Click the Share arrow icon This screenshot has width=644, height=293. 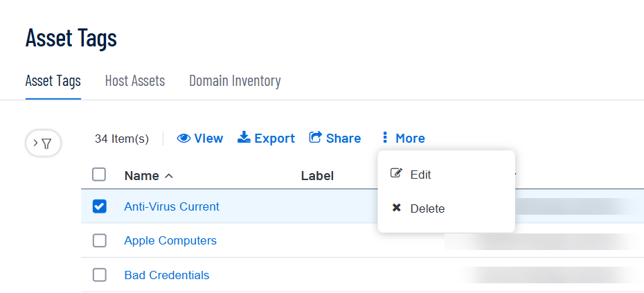[315, 138]
